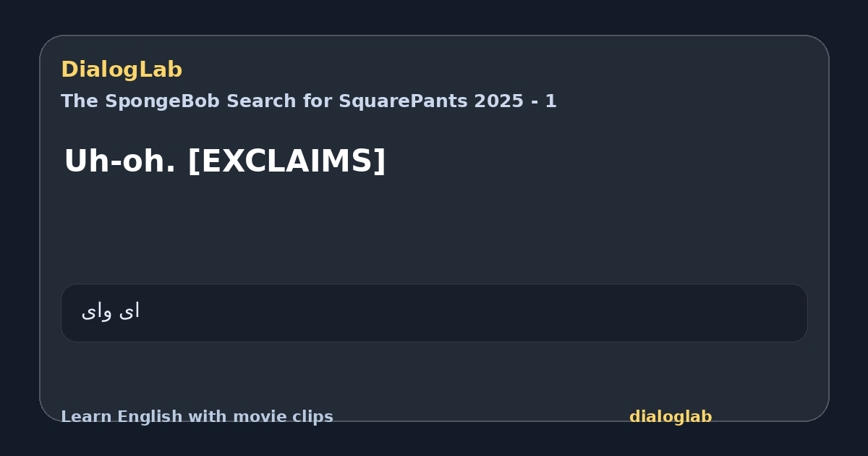Click the word Learn in the footer
The width and height of the screenshot is (868, 456).
86,417
